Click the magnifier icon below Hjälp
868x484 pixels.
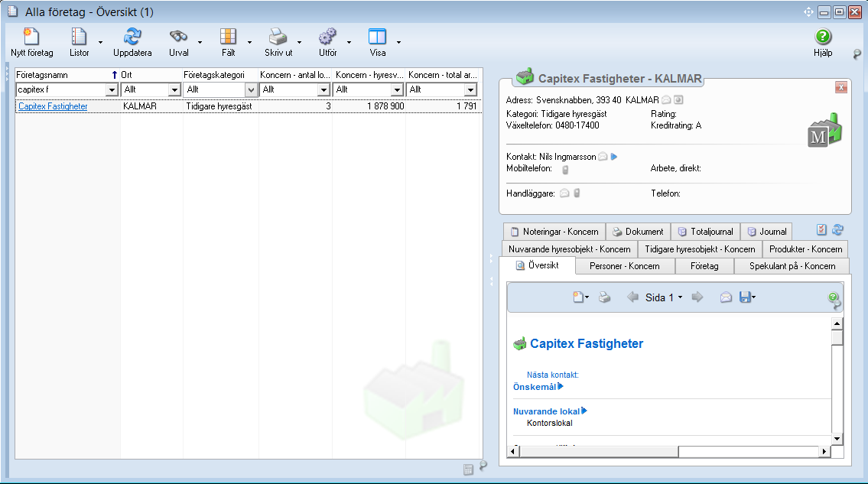pyautogui.click(x=857, y=54)
